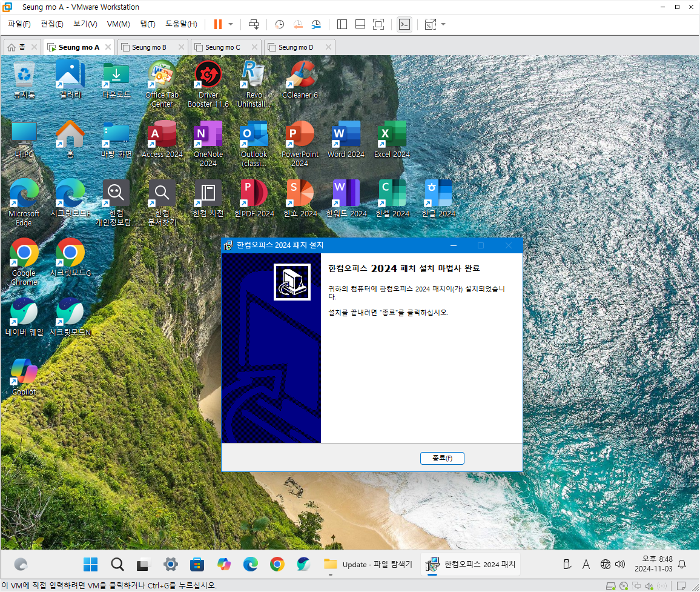Toggle the thumbnail bar view icon
This screenshot has width=700, height=592.
click(360, 24)
